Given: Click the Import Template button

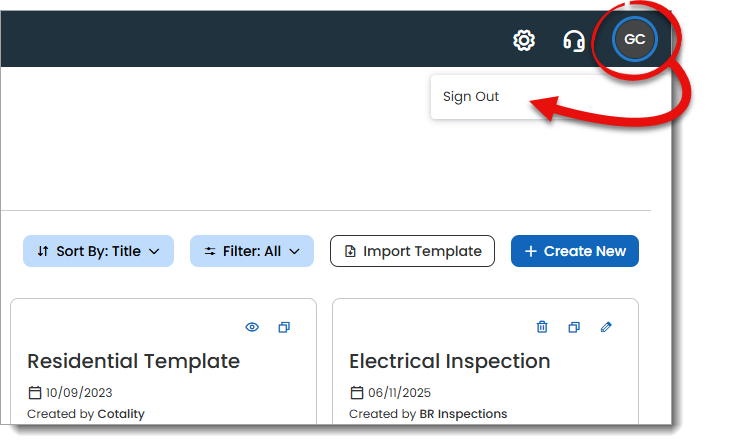Looking at the screenshot, I should [412, 251].
